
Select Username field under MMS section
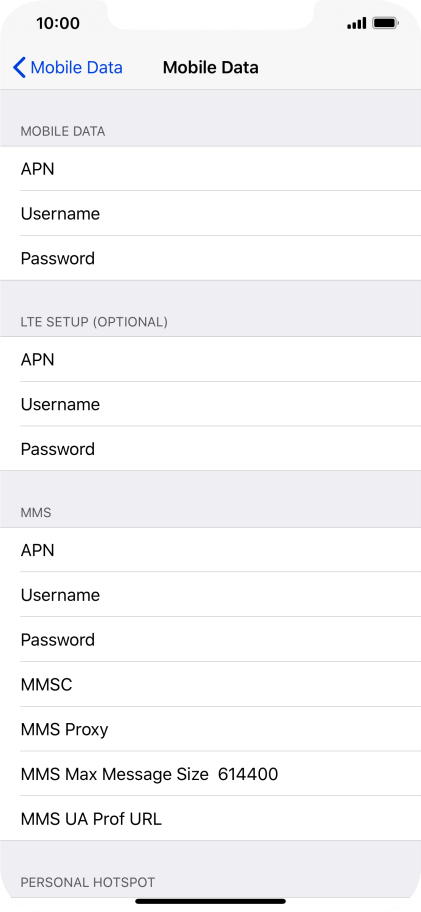[x=210, y=594]
